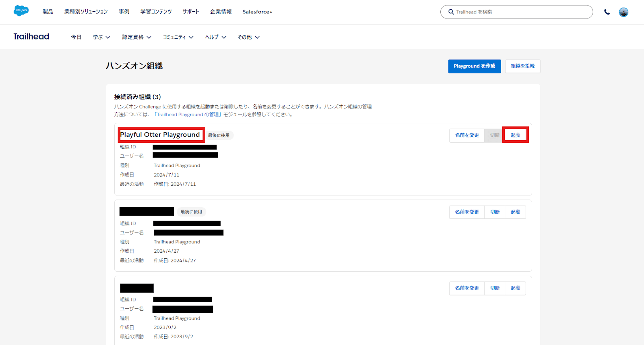Open Salesforce+ in top navigation
This screenshot has width=644, height=345.
(x=257, y=12)
